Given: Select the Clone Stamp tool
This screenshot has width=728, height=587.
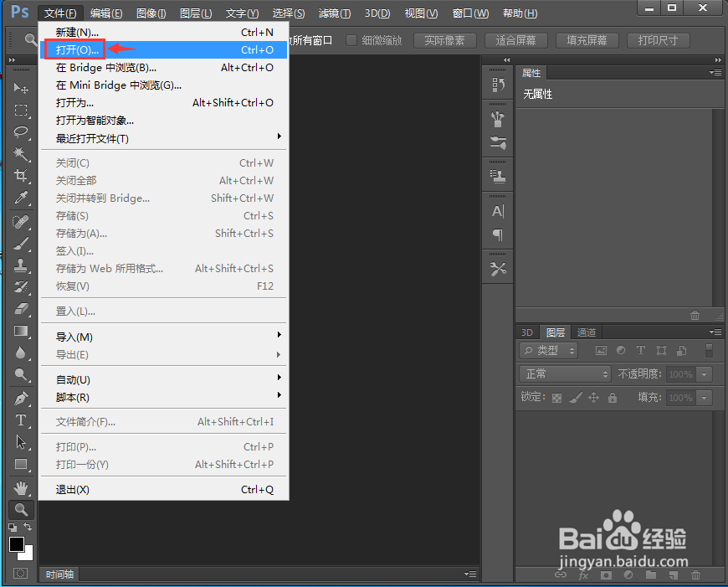Looking at the screenshot, I should point(20,265).
